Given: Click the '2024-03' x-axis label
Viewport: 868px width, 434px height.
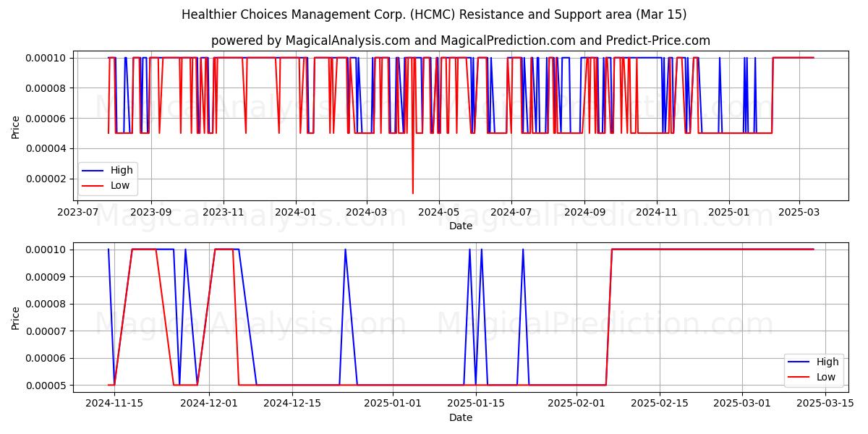Looking at the screenshot, I should (366, 213).
